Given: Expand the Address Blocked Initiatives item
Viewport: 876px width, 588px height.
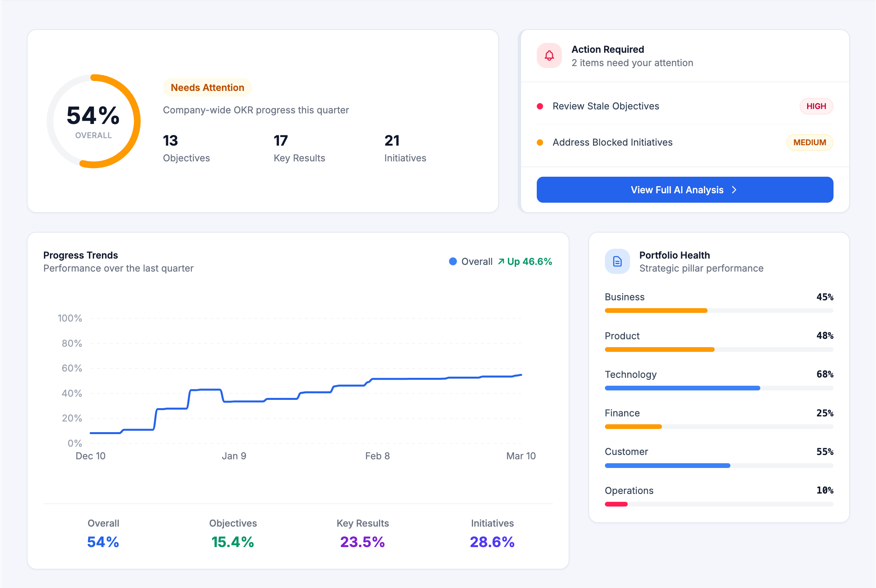Looking at the screenshot, I should tap(613, 142).
